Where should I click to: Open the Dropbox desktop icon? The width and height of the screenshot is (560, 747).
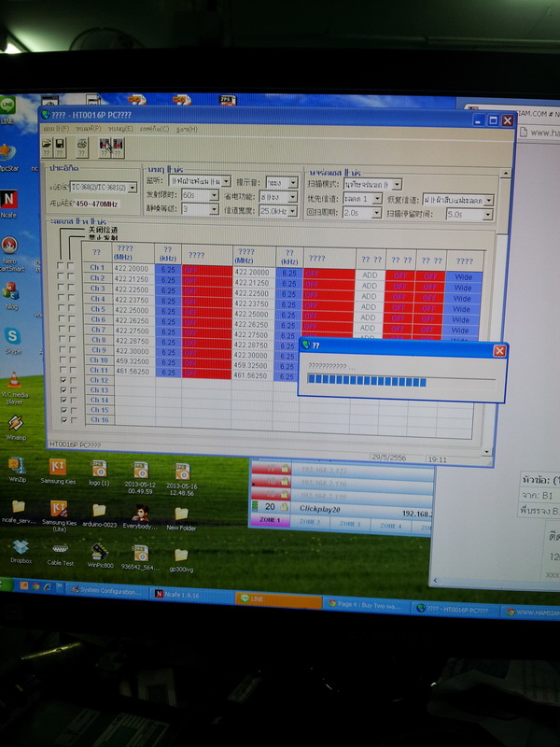point(21,551)
